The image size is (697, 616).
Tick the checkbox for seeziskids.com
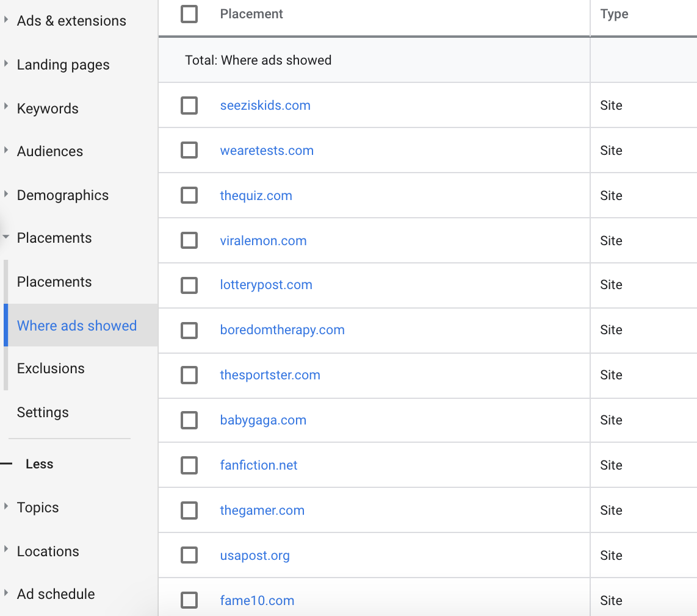189,106
